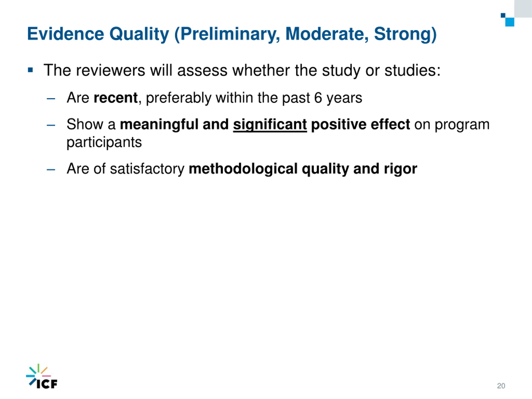Click the underlined word 'significant'

click(x=270, y=125)
